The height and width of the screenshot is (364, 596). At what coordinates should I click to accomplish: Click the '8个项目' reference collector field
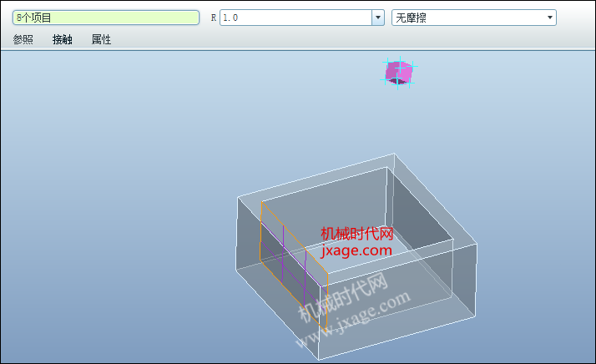click(106, 18)
